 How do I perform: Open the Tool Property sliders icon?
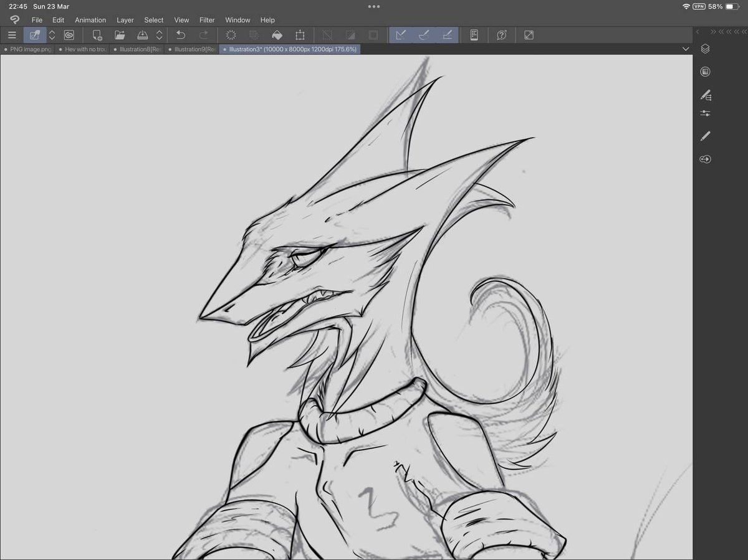pyautogui.click(x=705, y=113)
